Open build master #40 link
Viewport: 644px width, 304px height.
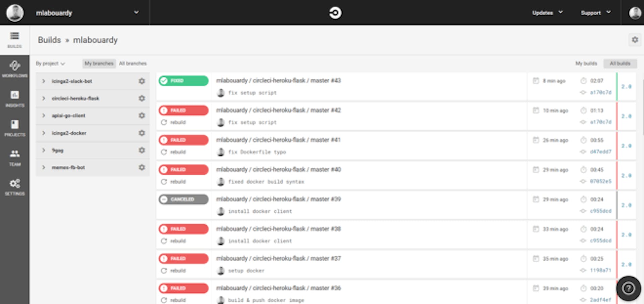coord(278,170)
